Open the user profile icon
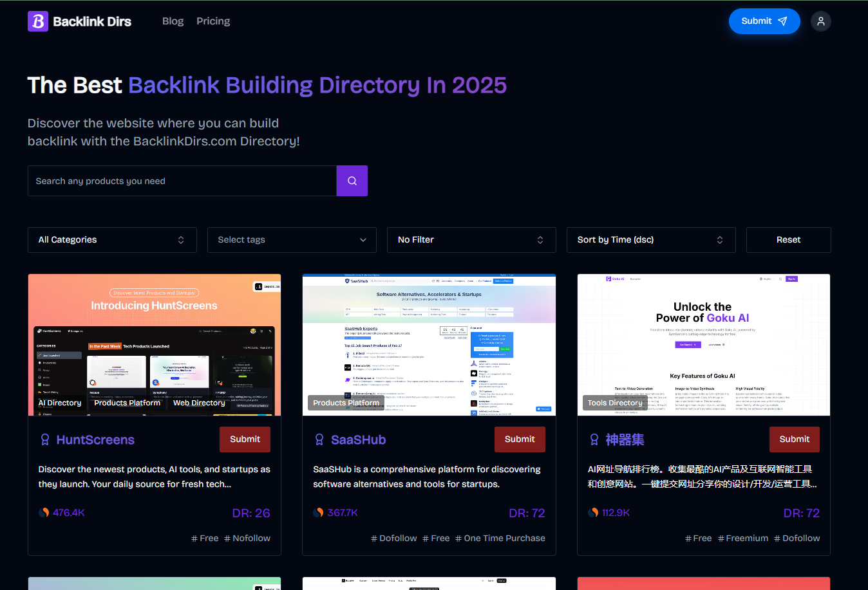868x590 pixels. tap(820, 21)
